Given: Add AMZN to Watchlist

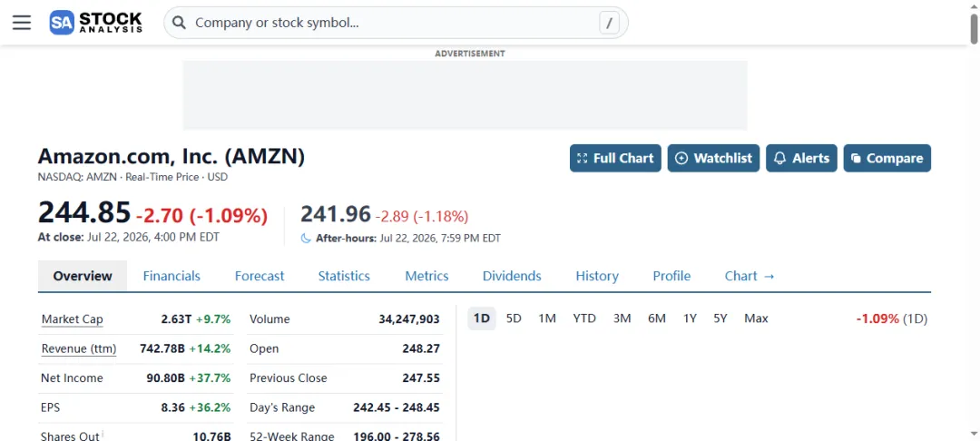Looking at the screenshot, I should point(713,158).
